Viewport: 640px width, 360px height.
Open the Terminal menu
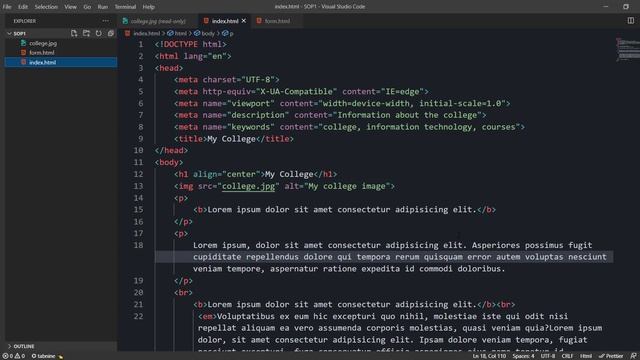point(125,7)
